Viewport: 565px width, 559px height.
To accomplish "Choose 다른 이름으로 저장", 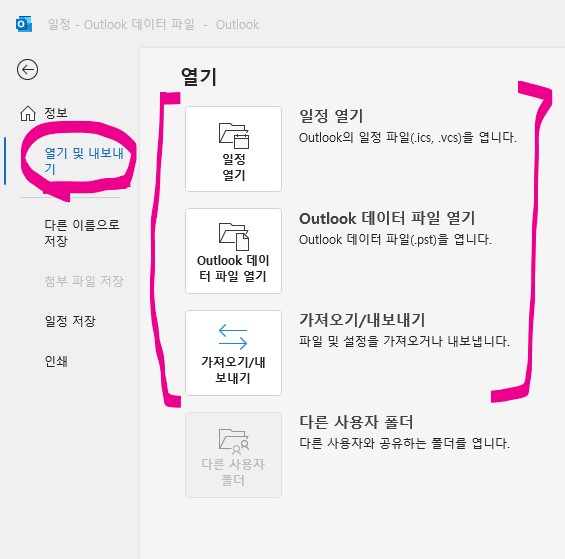I will 82,232.
